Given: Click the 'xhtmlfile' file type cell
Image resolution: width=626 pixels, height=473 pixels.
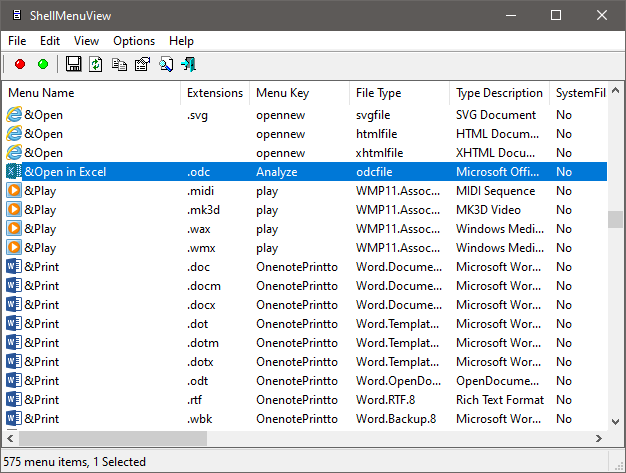Looking at the screenshot, I should click(x=379, y=153).
